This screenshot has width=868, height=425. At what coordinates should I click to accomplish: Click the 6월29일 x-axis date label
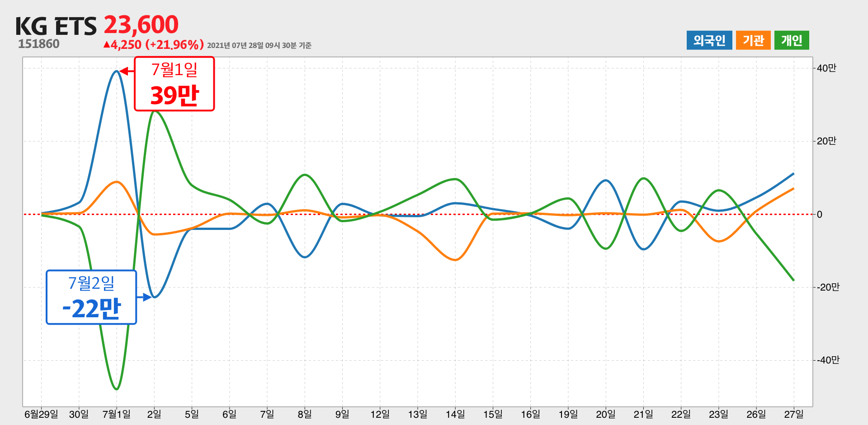(41, 414)
